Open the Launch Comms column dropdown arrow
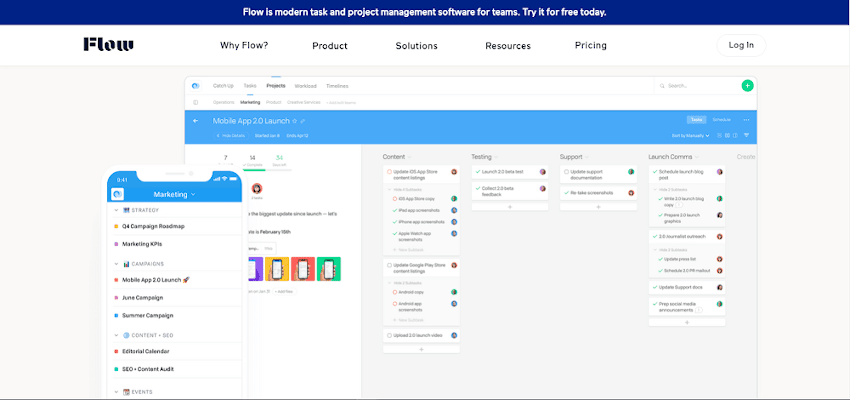Image resolution: width=850 pixels, height=400 pixels. click(697, 157)
